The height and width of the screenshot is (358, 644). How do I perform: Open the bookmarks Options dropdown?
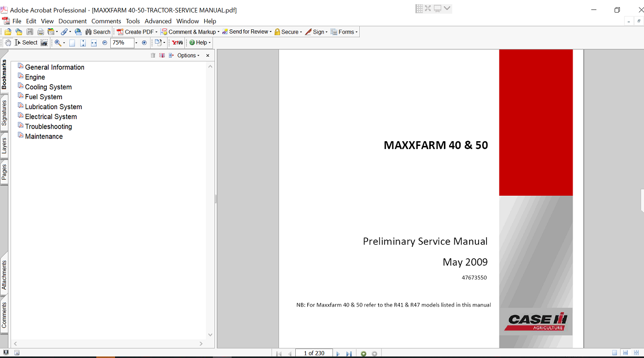[x=188, y=55]
